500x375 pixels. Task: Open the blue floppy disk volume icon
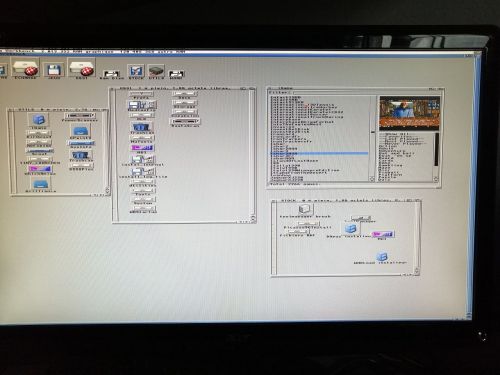53,70
